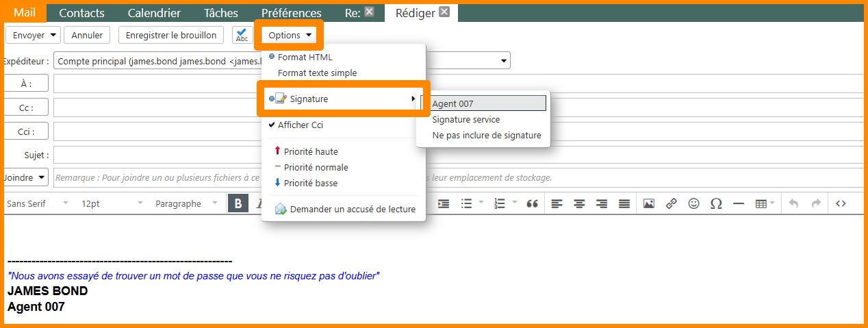868x328 pixels.
Task: Center align text in the editor toolbar
Action: 580,203
